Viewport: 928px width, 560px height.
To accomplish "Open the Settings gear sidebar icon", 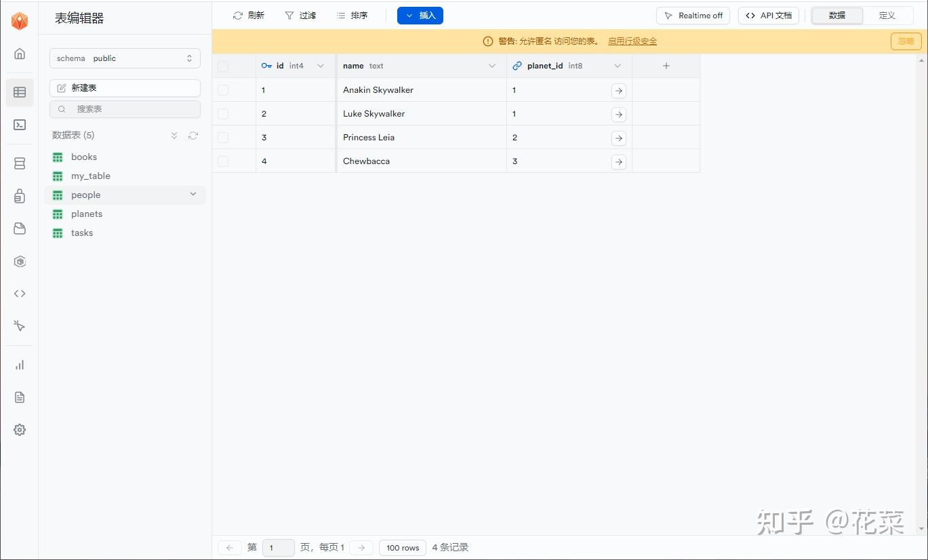I will pos(20,430).
